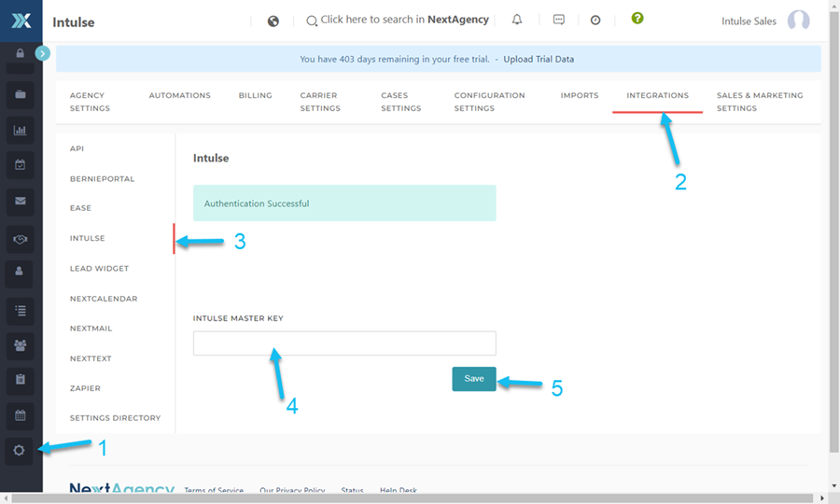Click the Authentication Successful message

click(x=344, y=203)
